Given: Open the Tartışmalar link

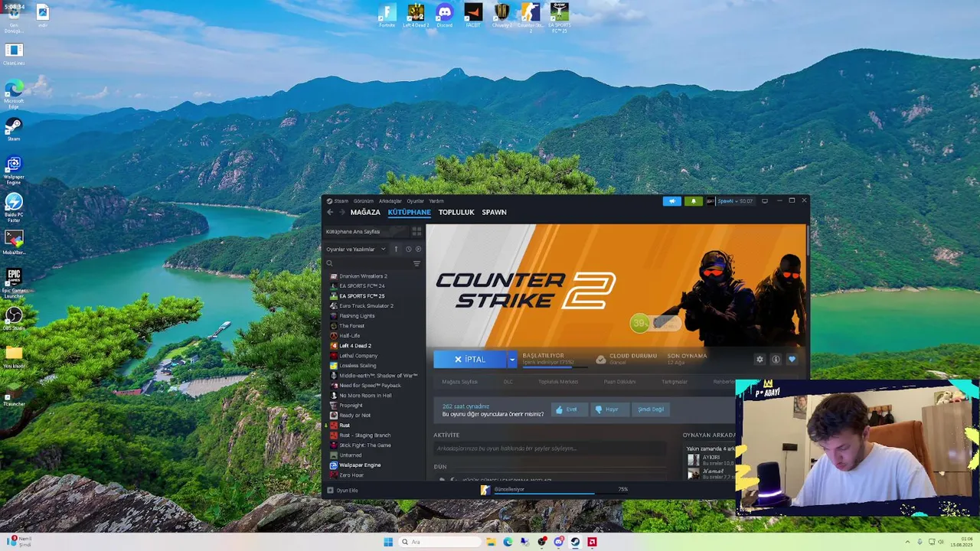Looking at the screenshot, I should click(x=675, y=382).
